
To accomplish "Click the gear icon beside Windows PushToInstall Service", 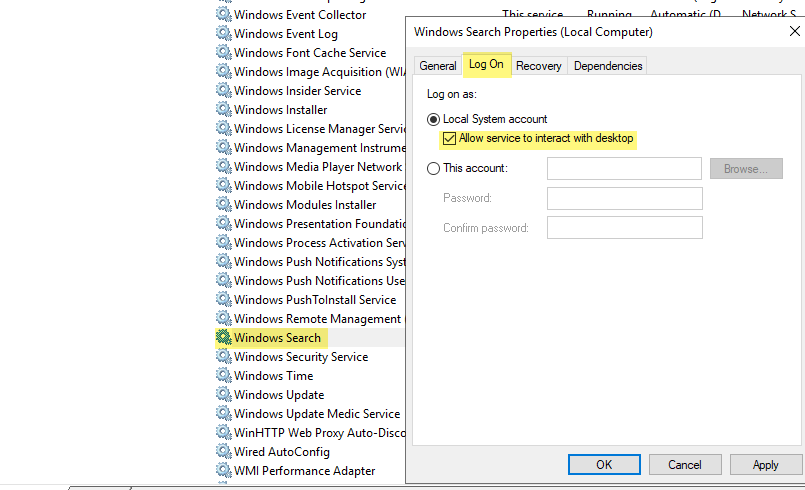I will point(223,299).
